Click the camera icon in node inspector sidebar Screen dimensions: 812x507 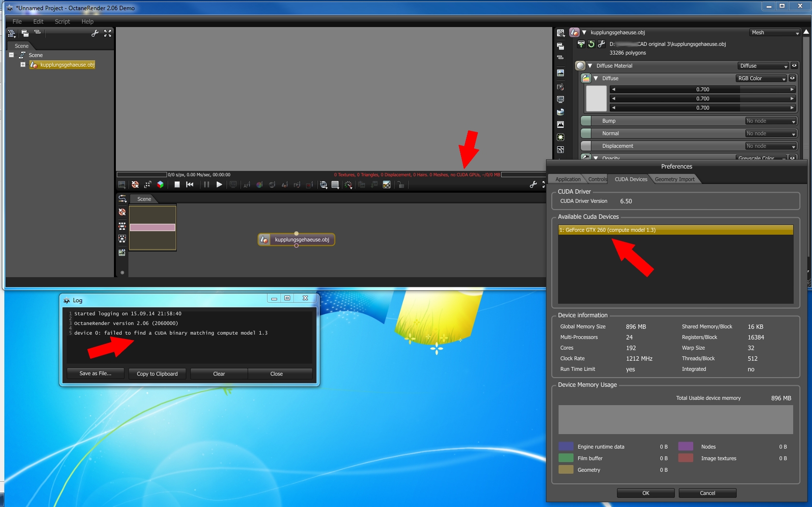(x=560, y=87)
